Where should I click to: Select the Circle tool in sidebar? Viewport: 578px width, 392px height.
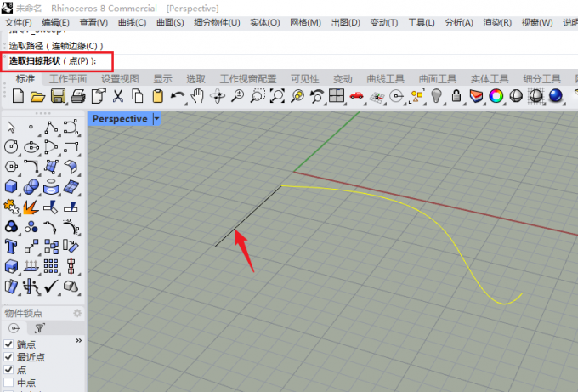point(11,147)
